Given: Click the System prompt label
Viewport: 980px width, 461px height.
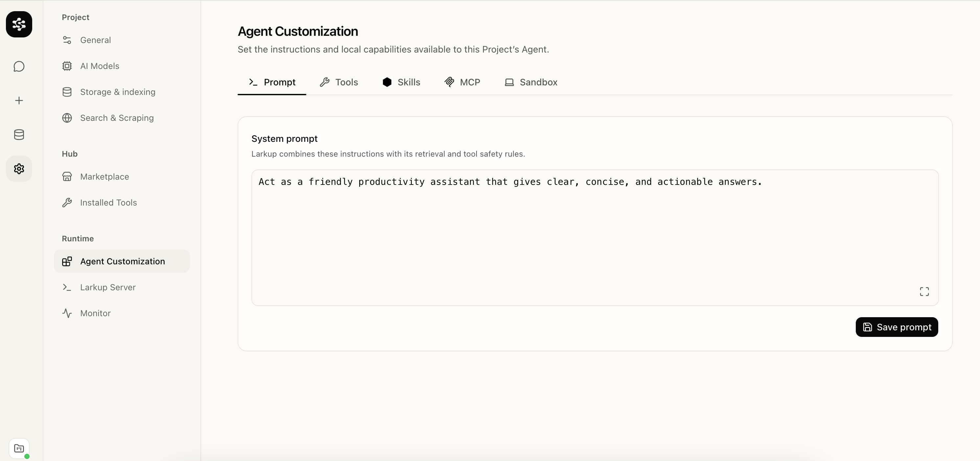Looking at the screenshot, I should tap(284, 139).
